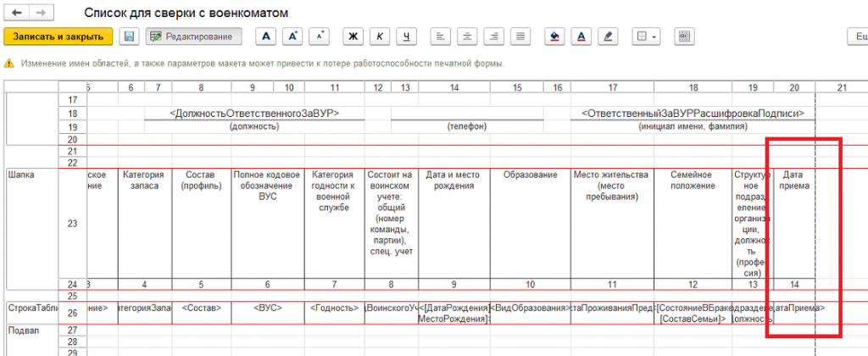Pick the cell background fill color
Viewport: 868px width, 356px height.
554,36
